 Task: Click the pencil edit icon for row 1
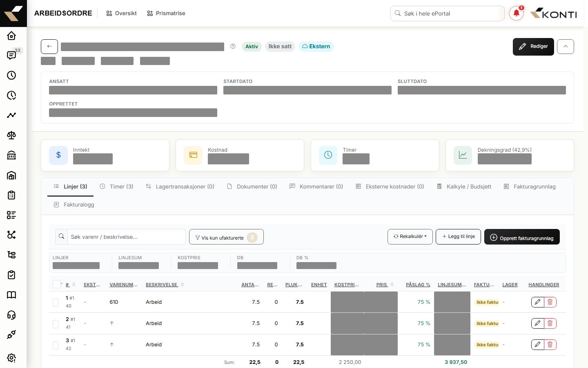click(x=538, y=302)
